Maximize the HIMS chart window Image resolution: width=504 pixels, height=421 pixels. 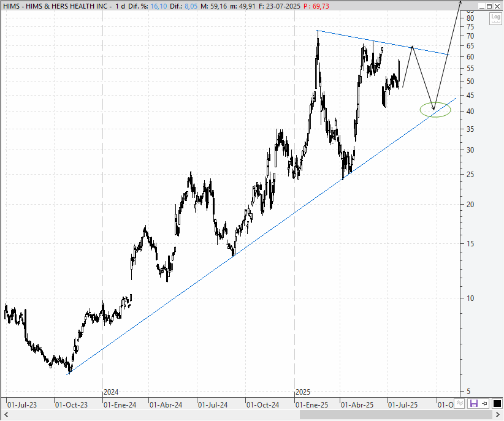(x=489, y=6)
